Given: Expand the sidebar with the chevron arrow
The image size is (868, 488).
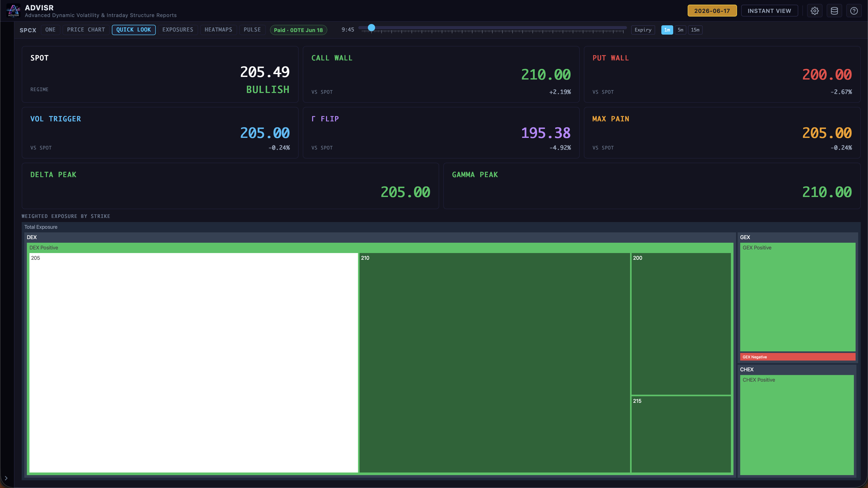Looking at the screenshot, I should pos(6,478).
